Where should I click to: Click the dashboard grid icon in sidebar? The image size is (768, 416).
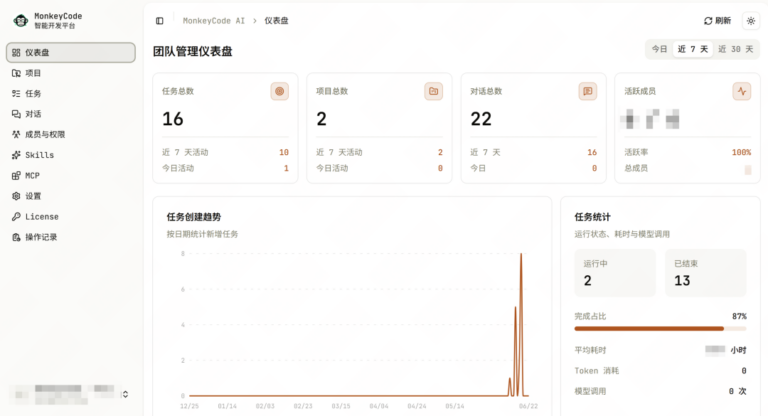click(x=16, y=52)
